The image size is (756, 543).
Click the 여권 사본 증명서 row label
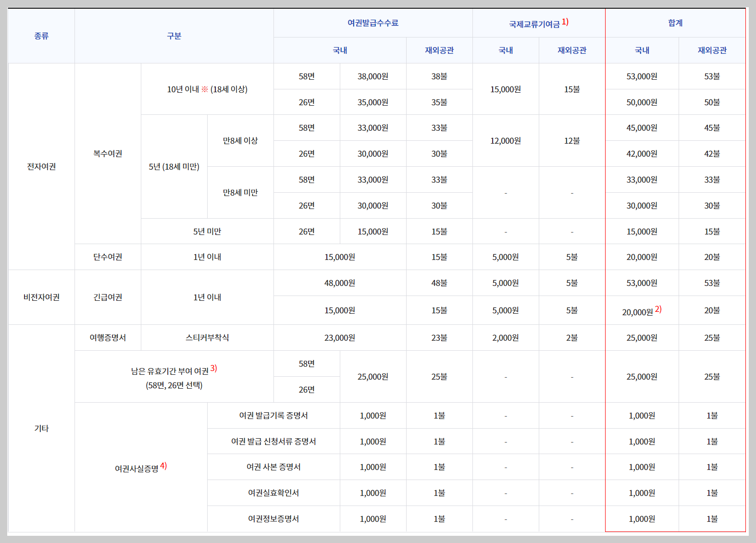tap(273, 467)
